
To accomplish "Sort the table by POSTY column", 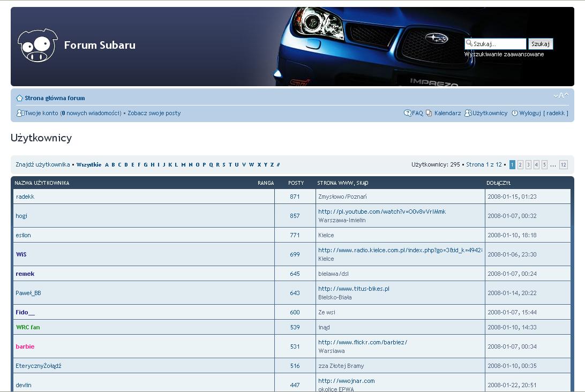I will 296,183.
